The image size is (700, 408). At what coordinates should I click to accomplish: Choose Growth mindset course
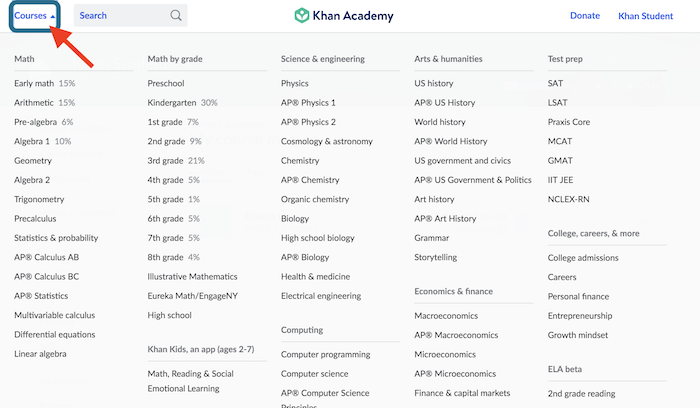tap(580, 335)
